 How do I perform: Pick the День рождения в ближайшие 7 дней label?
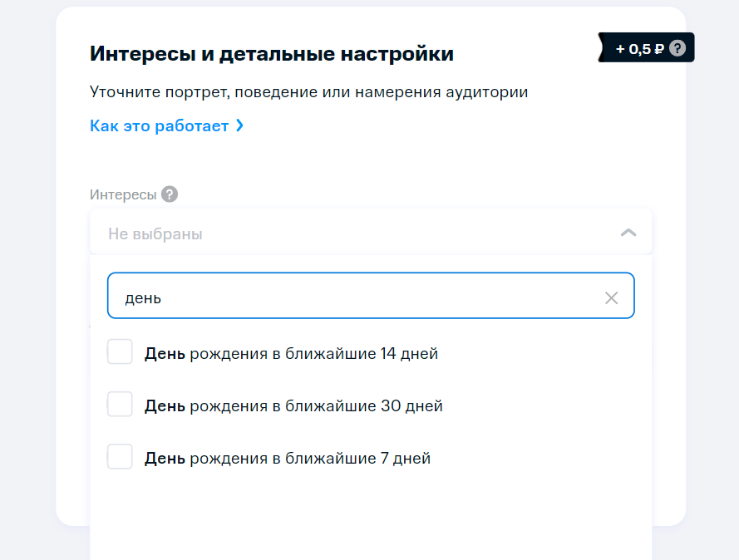point(288,459)
